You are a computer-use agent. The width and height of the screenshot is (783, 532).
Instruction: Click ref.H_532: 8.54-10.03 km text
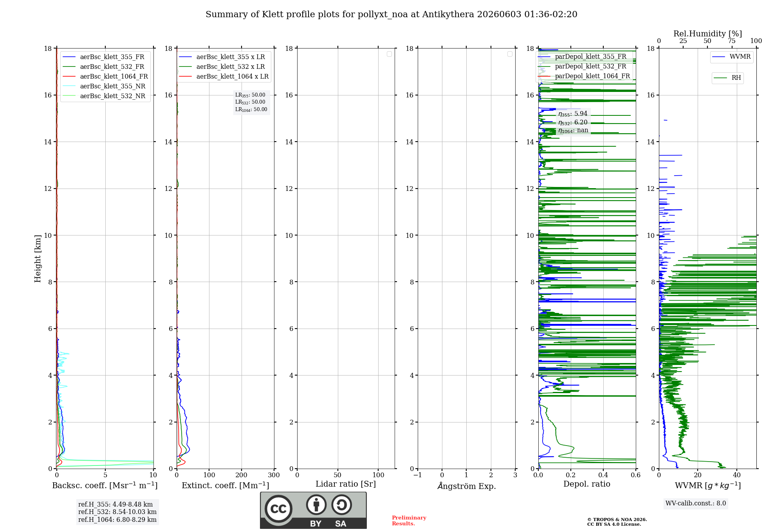pyautogui.click(x=117, y=512)
